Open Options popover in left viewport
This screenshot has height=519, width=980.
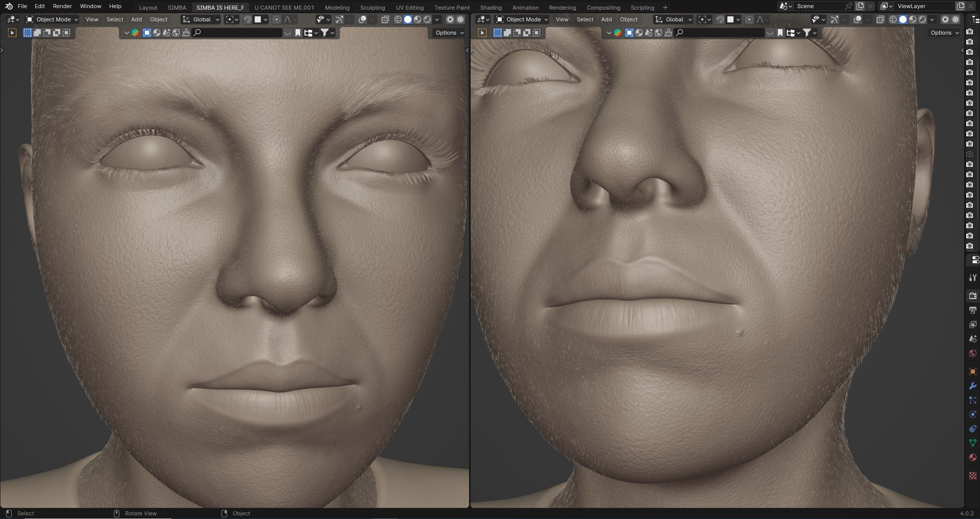coord(449,33)
